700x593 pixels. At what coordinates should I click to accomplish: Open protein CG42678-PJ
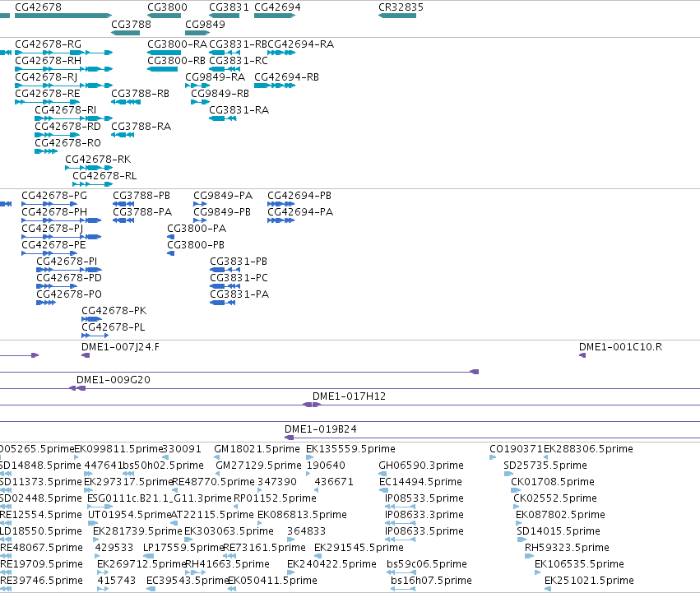(52, 229)
